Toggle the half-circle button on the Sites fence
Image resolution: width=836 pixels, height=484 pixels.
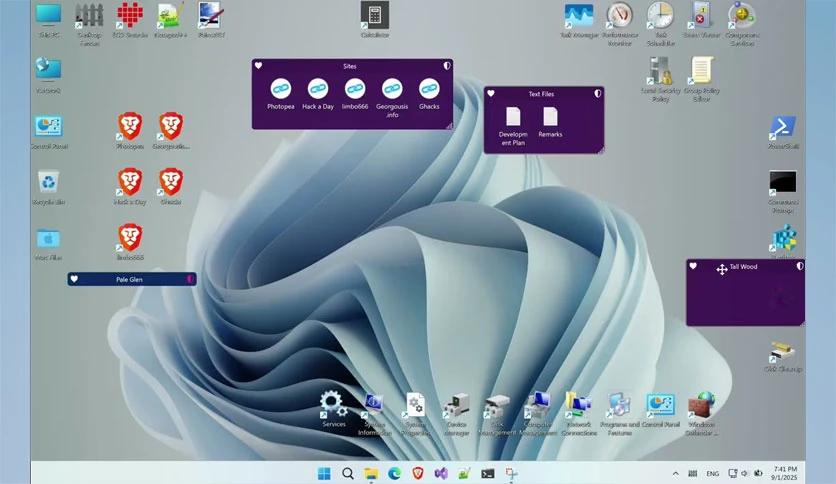[x=447, y=66]
